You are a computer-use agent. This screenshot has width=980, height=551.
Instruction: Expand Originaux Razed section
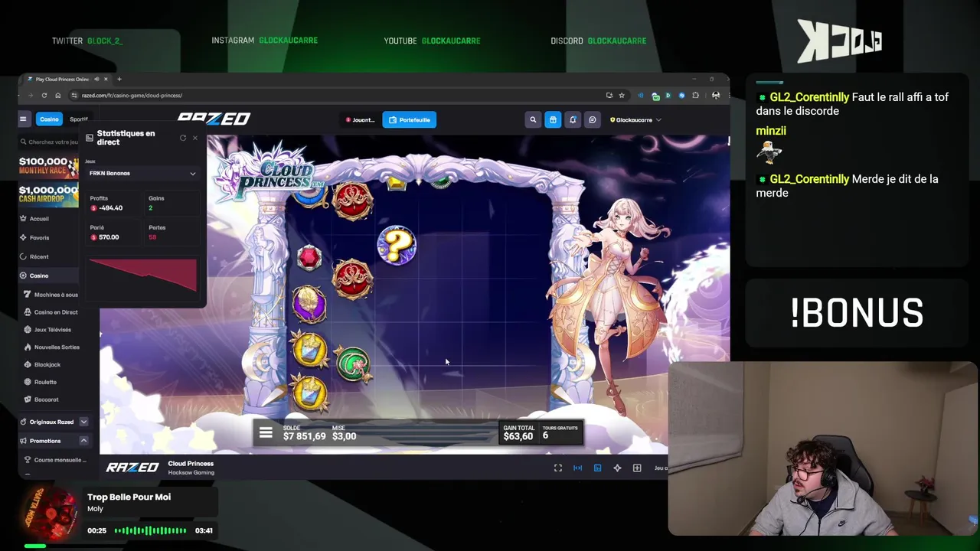(83, 422)
